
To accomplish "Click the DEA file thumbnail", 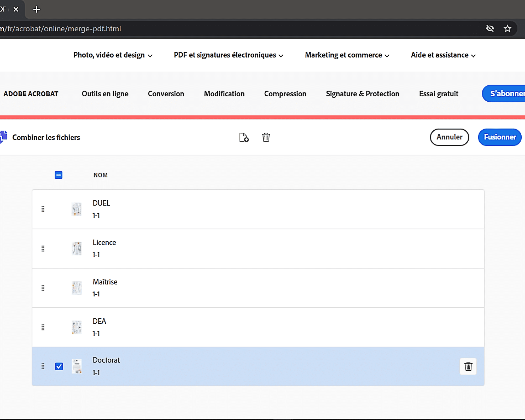I will click(77, 327).
